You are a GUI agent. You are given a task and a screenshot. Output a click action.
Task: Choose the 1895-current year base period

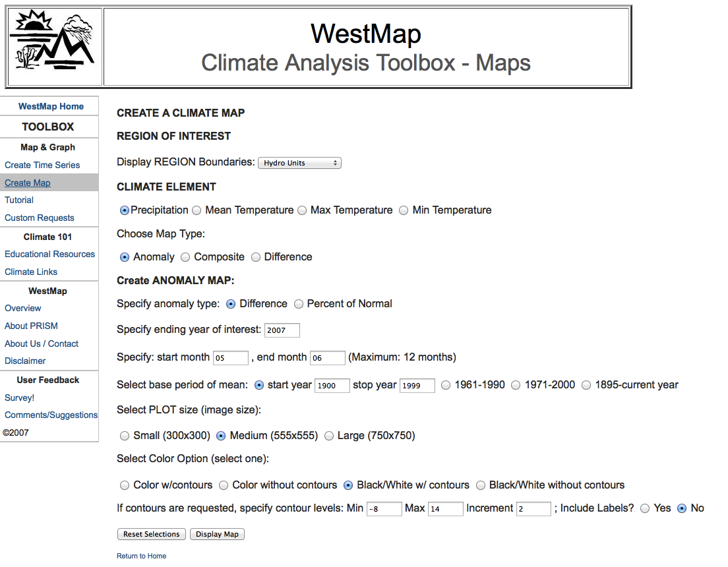point(586,385)
